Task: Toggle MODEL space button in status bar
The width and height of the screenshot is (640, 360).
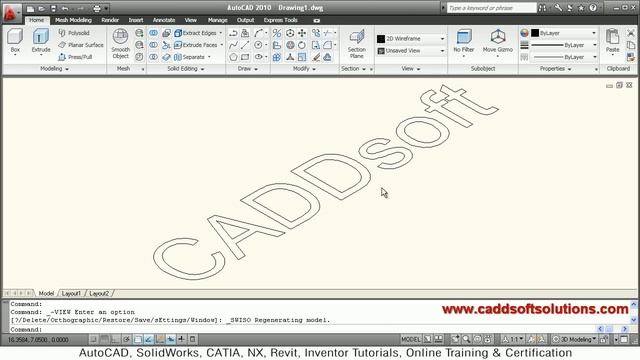Action: pyautogui.click(x=411, y=339)
